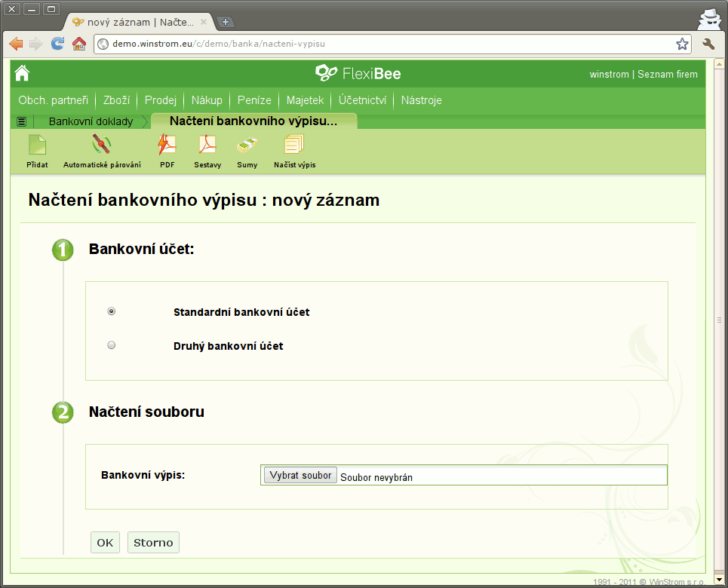Image resolution: width=728 pixels, height=588 pixels.
Task: Click the FlexiBee home icon
Action: (22, 73)
